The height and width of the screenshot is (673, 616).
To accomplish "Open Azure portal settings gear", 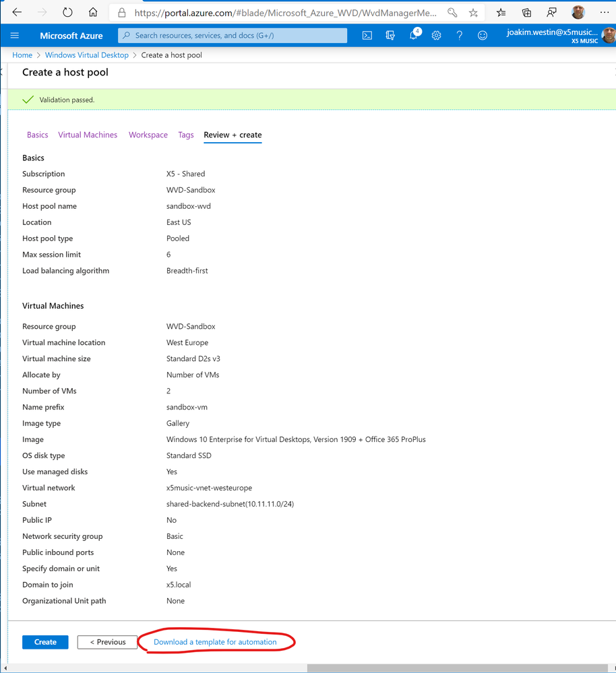I will 436,36.
